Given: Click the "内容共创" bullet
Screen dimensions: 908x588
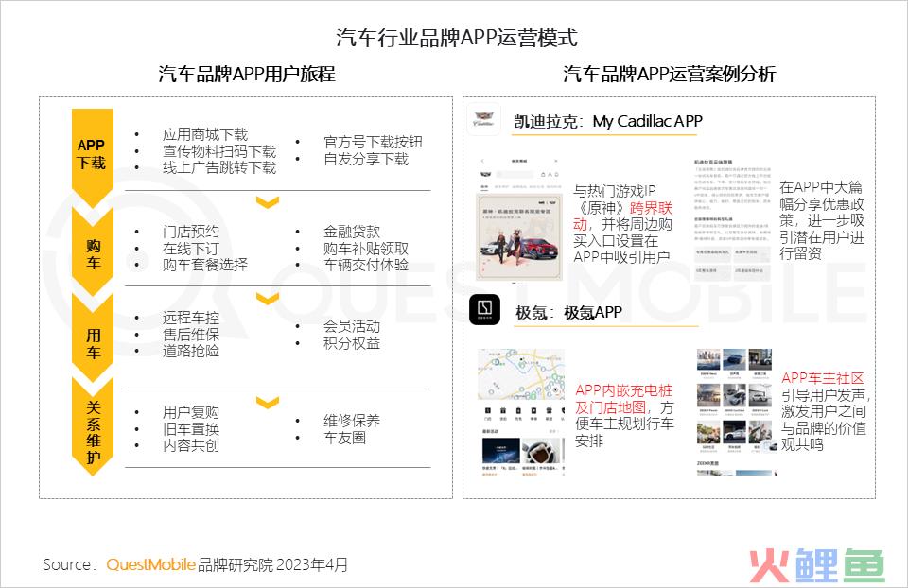Looking at the screenshot, I should [x=190, y=445].
